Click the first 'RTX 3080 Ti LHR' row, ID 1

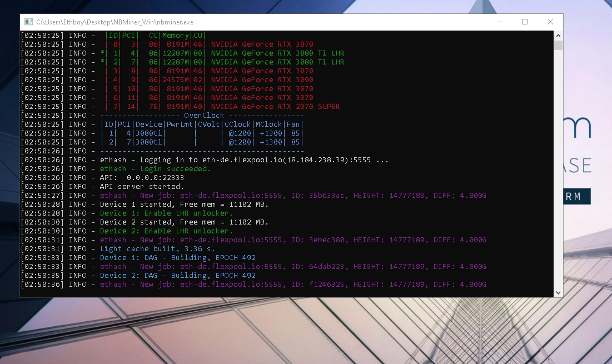[222, 53]
